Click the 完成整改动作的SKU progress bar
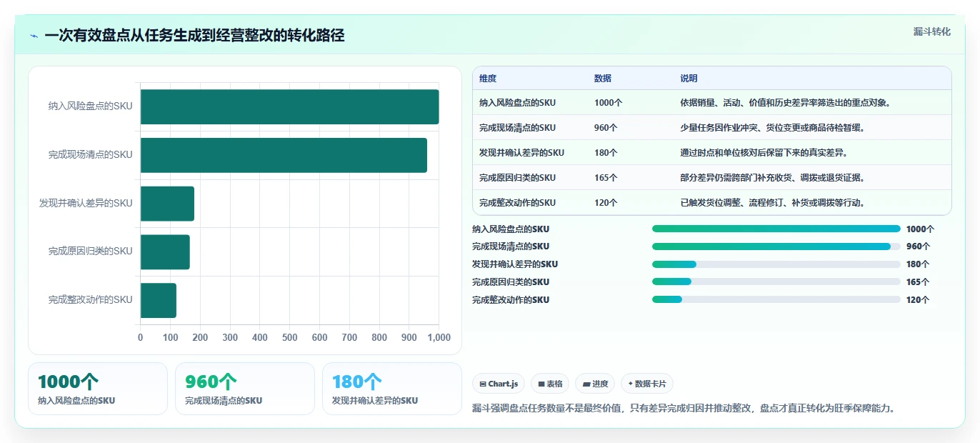This screenshot has height=443, width=980. 776,300
